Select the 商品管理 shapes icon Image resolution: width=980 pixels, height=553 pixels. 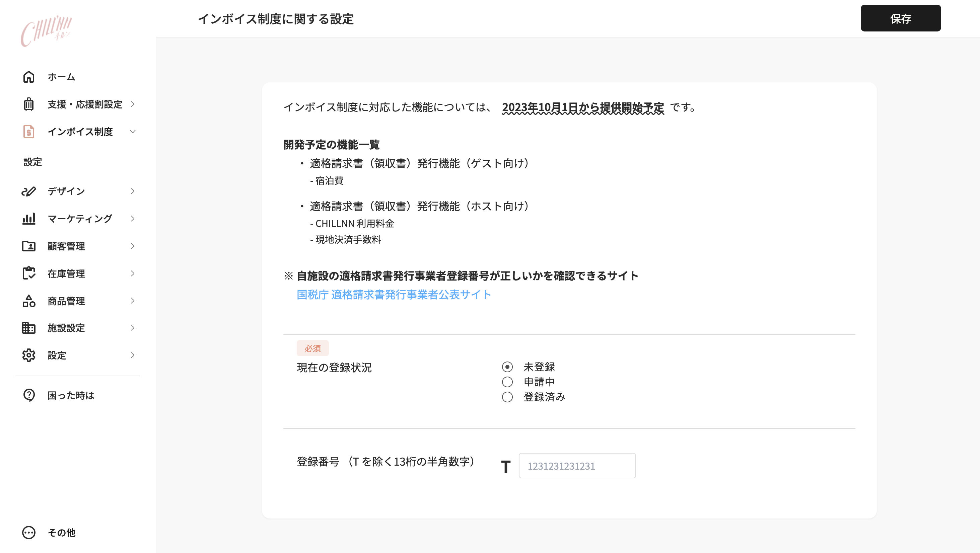click(x=28, y=301)
